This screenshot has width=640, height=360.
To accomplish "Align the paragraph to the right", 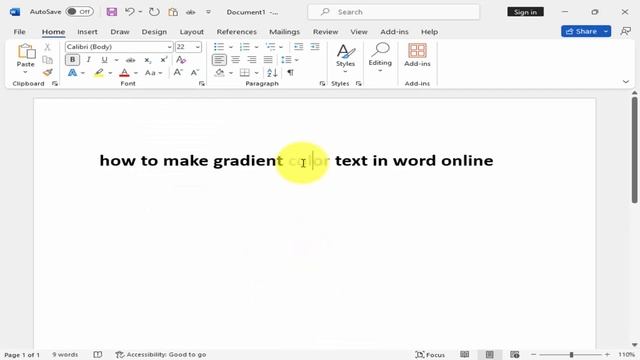I will [x=252, y=60].
